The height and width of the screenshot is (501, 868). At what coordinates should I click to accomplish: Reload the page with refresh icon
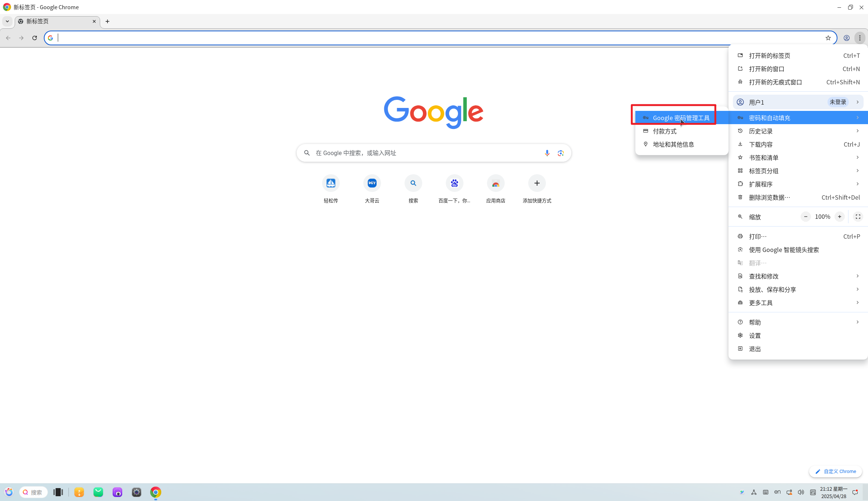pyautogui.click(x=35, y=38)
